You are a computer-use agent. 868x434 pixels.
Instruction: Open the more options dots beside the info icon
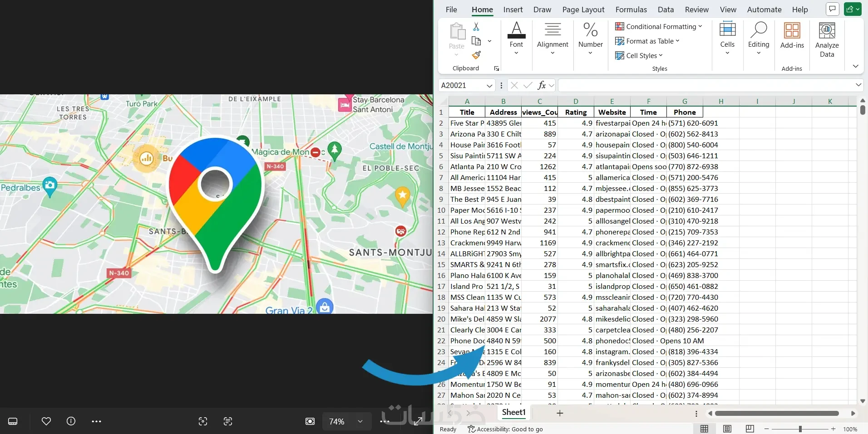click(x=96, y=421)
